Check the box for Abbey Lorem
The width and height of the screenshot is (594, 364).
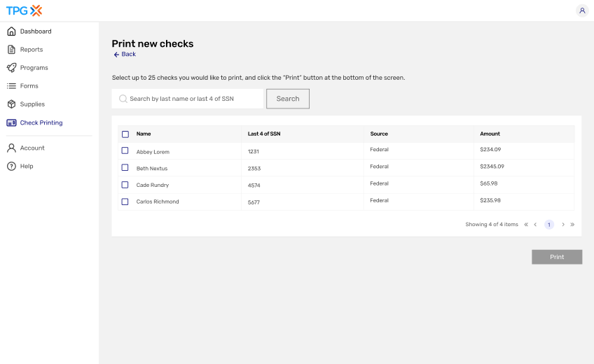(x=125, y=150)
